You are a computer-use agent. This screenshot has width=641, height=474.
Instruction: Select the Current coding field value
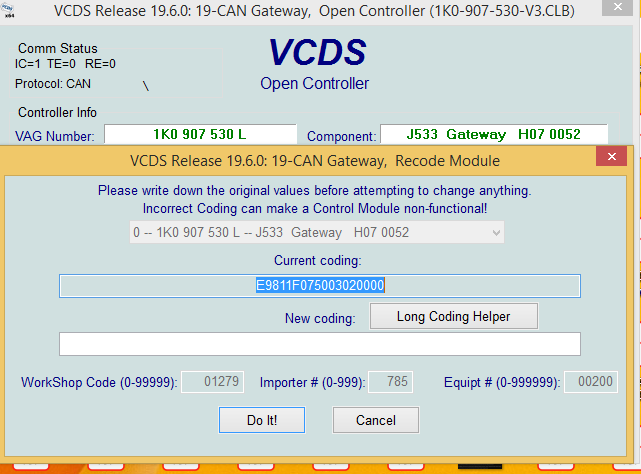click(320, 285)
